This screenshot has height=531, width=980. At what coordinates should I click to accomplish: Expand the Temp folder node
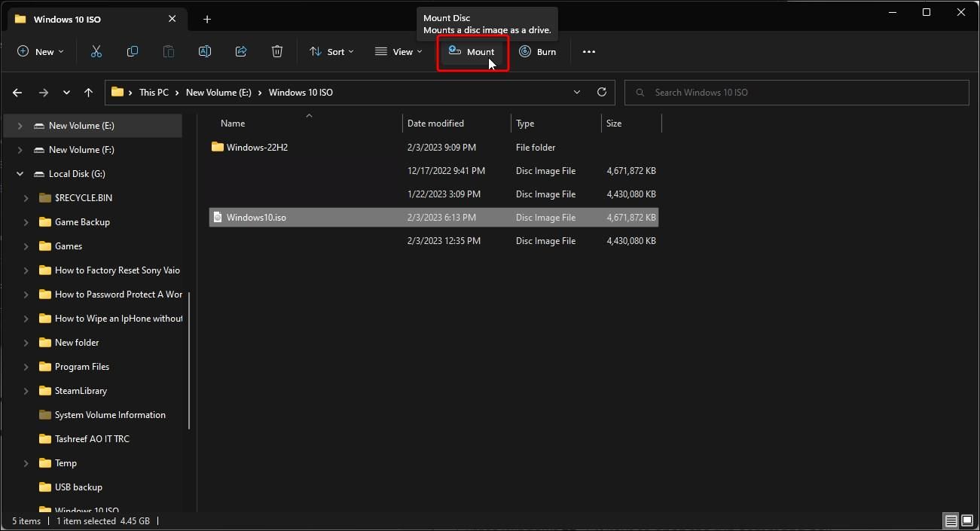[26, 463]
